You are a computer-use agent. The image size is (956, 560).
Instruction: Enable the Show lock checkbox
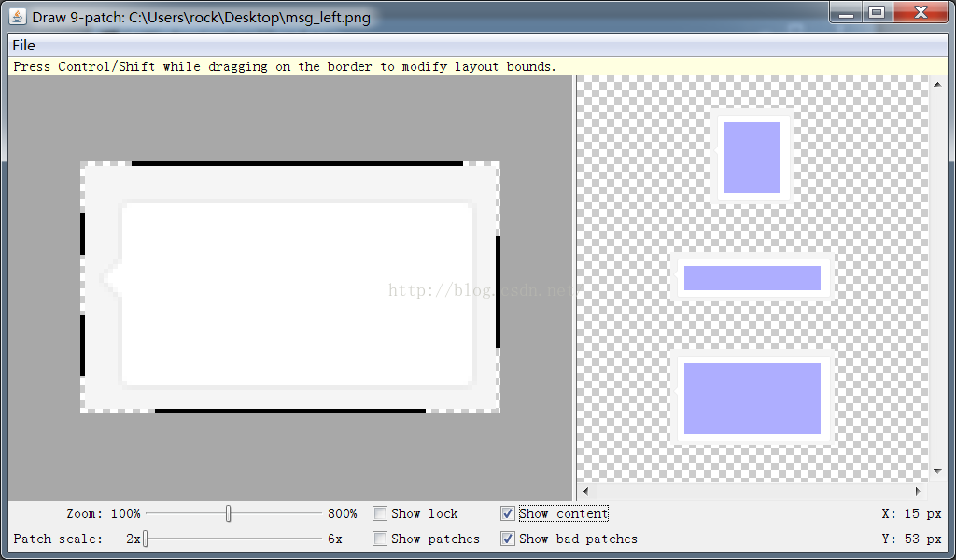coord(380,513)
